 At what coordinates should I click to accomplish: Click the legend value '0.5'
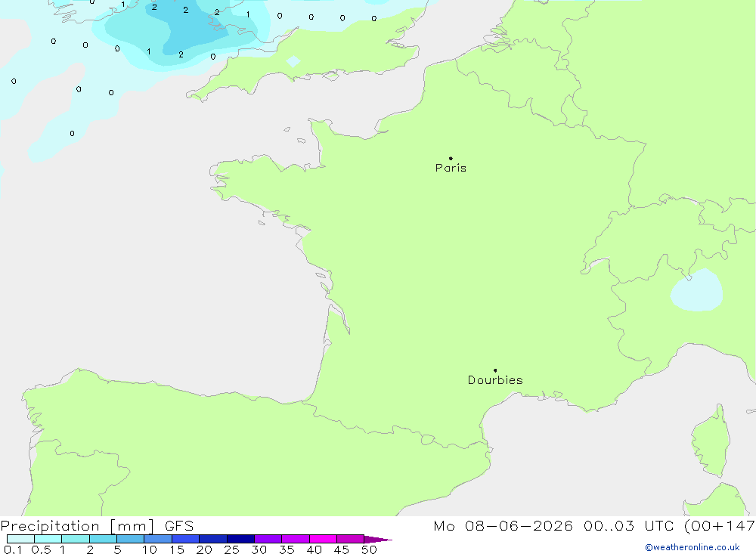[x=41, y=549]
